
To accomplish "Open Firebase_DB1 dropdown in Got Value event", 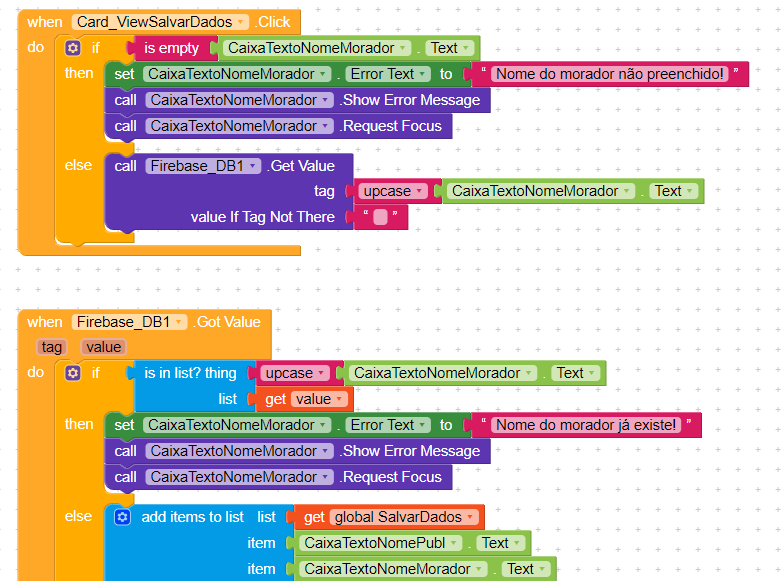I will click(x=130, y=322).
